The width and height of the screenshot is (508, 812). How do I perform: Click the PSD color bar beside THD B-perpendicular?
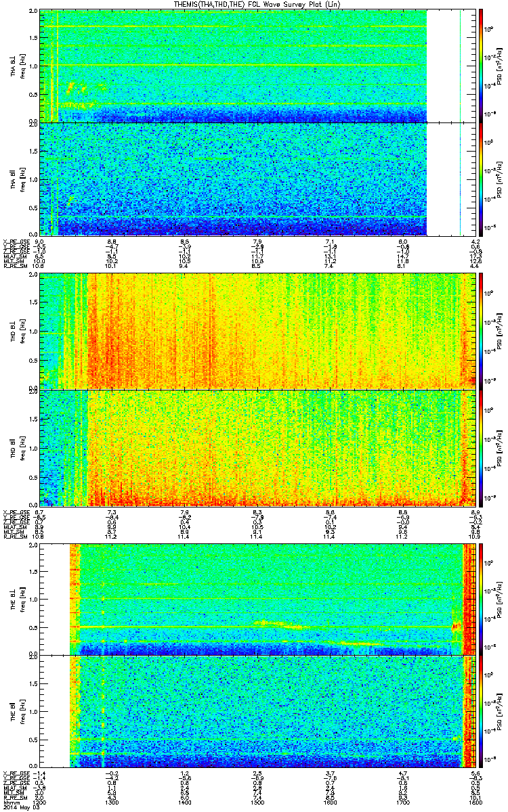[x=481, y=331]
